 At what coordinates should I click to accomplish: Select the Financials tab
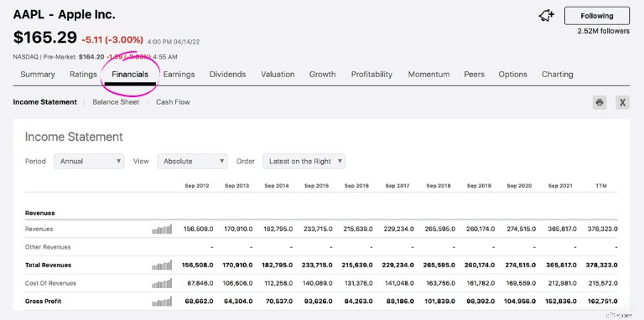pyautogui.click(x=130, y=75)
